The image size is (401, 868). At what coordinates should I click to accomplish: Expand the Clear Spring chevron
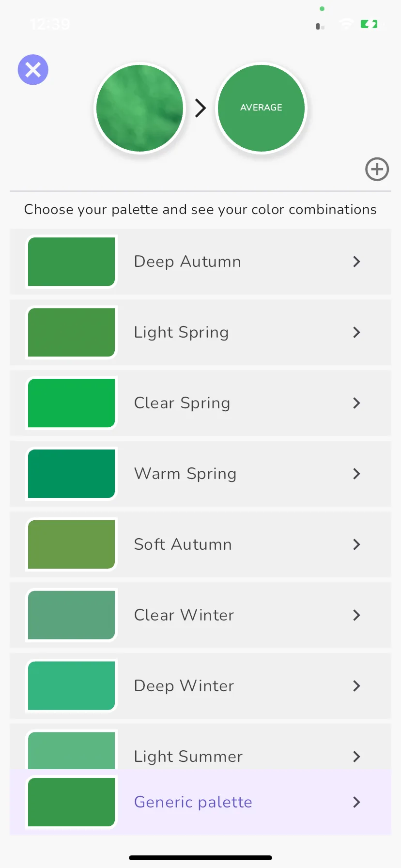tap(357, 403)
